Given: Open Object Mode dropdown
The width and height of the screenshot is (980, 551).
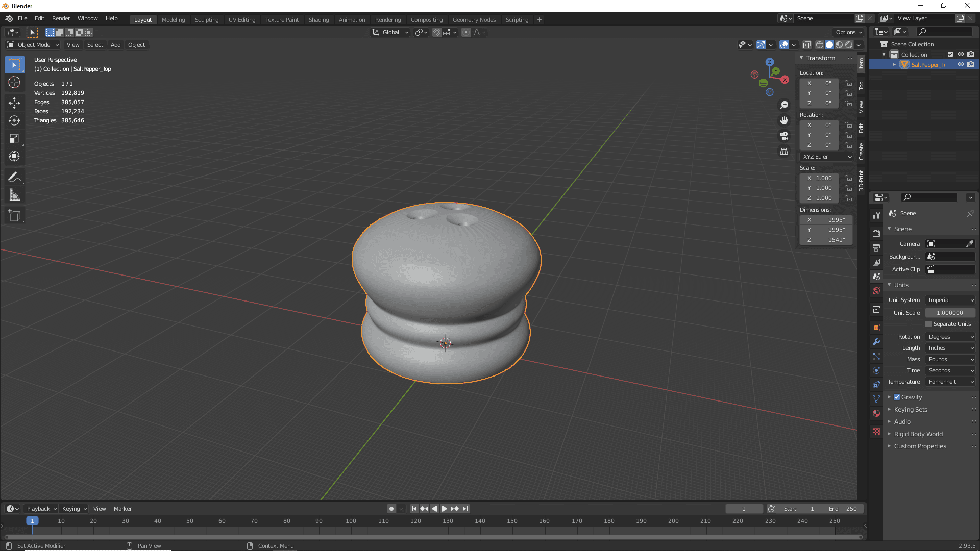Looking at the screenshot, I should (x=33, y=45).
